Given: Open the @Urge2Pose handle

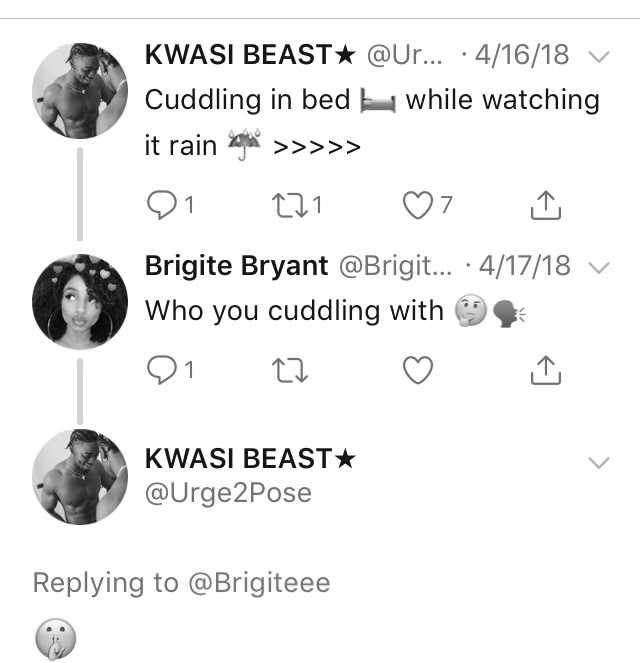Looking at the screenshot, I should pyautogui.click(x=228, y=493).
